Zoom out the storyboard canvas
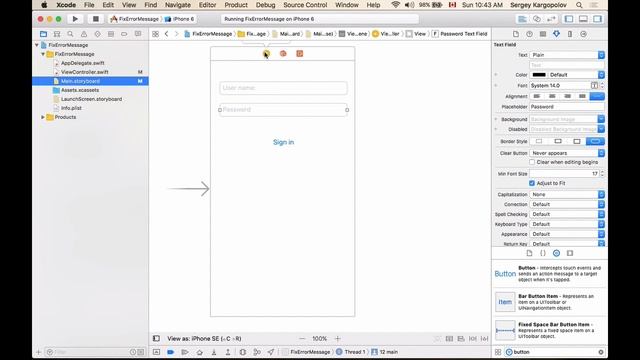This screenshot has width=640, height=360. pyautogui.click(x=302, y=338)
